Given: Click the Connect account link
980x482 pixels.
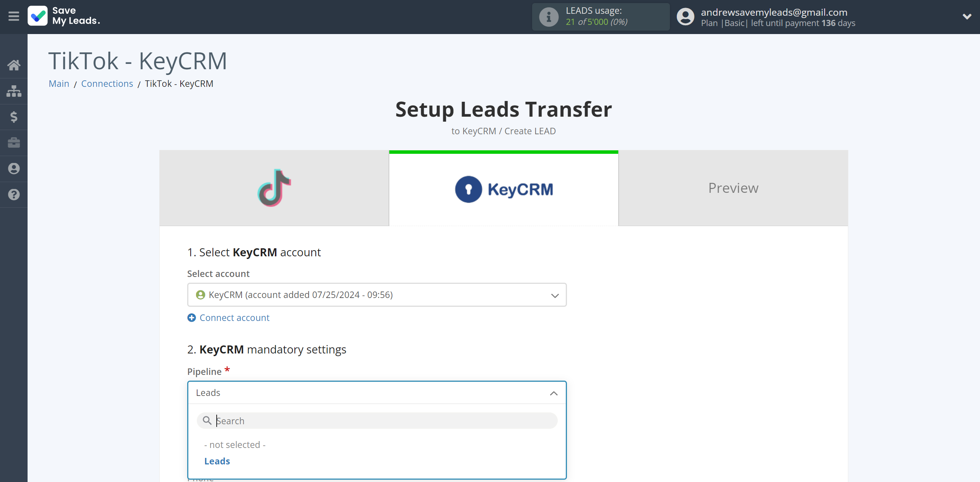Looking at the screenshot, I should pos(229,317).
